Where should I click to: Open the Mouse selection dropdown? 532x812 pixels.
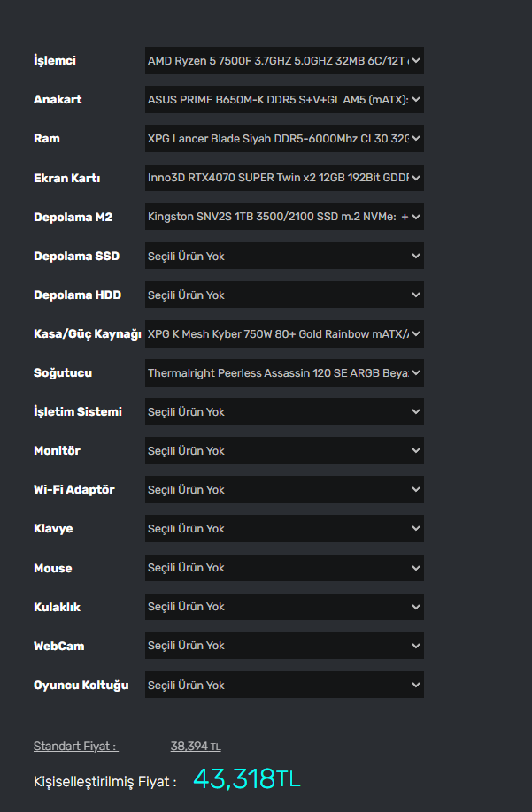point(284,568)
